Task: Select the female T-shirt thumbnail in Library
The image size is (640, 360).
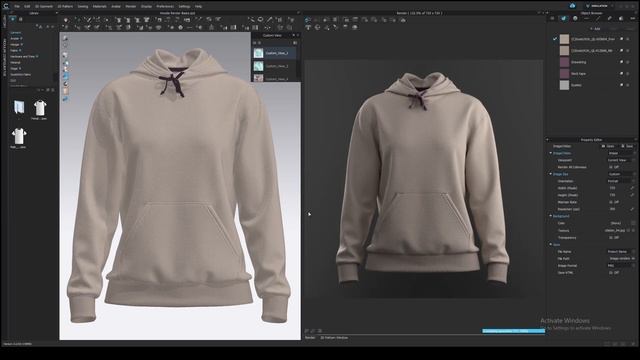Action: tap(39, 108)
